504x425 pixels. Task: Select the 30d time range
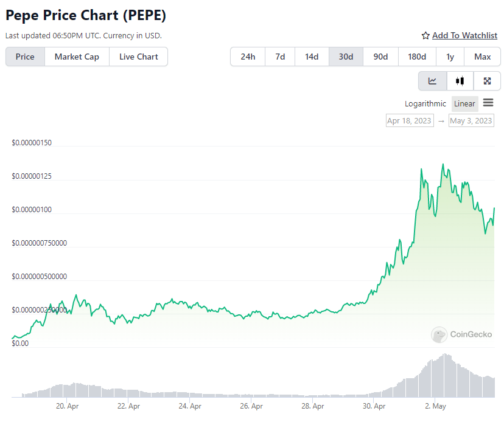(346, 57)
